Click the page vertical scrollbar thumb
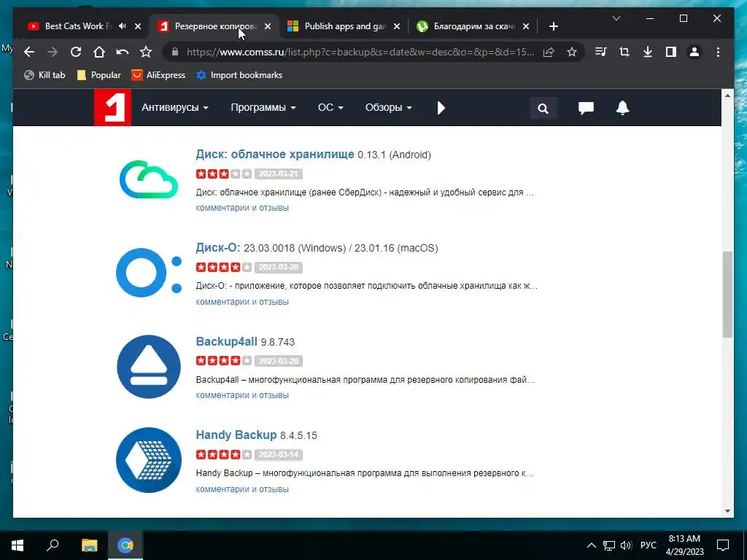 coord(727,295)
